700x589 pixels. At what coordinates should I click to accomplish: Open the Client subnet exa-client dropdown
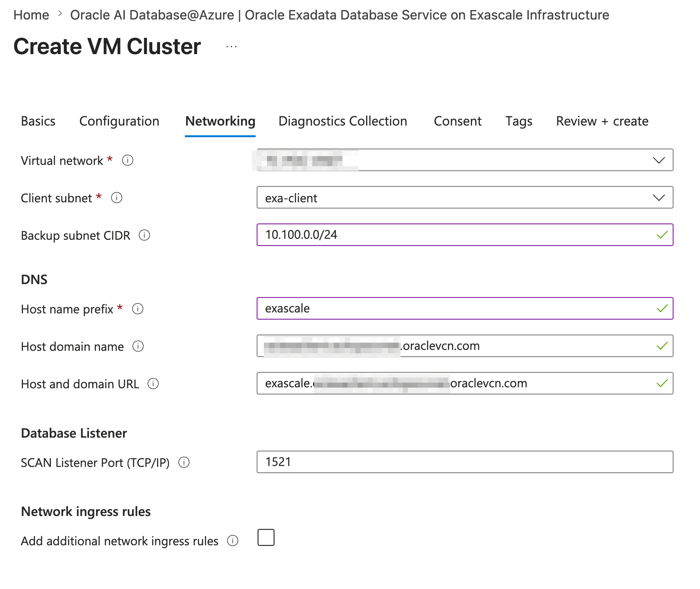(x=465, y=198)
